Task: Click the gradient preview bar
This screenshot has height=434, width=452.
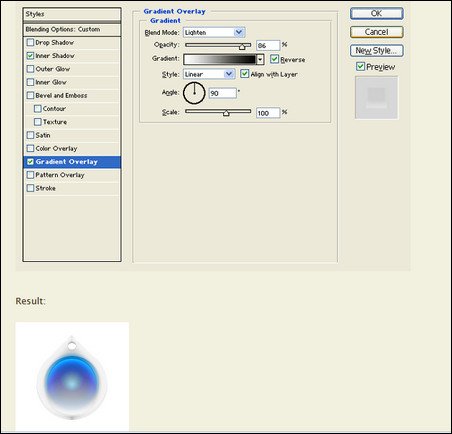Action: click(220, 60)
